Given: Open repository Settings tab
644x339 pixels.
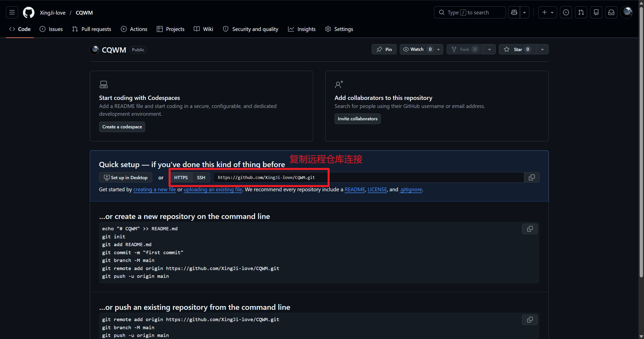Looking at the screenshot, I should click(x=339, y=29).
